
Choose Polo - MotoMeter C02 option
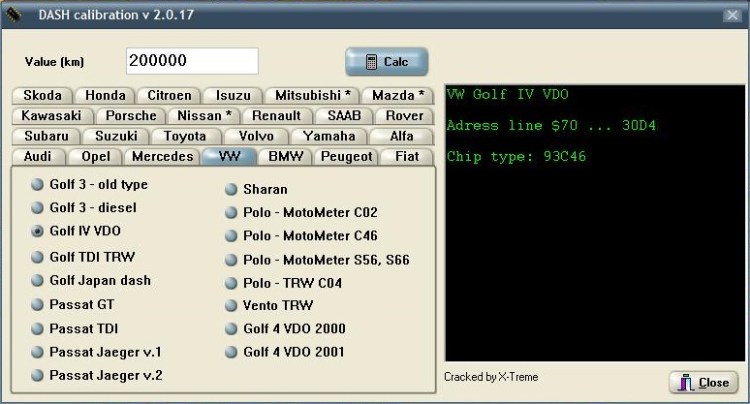(x=231, y=212)
